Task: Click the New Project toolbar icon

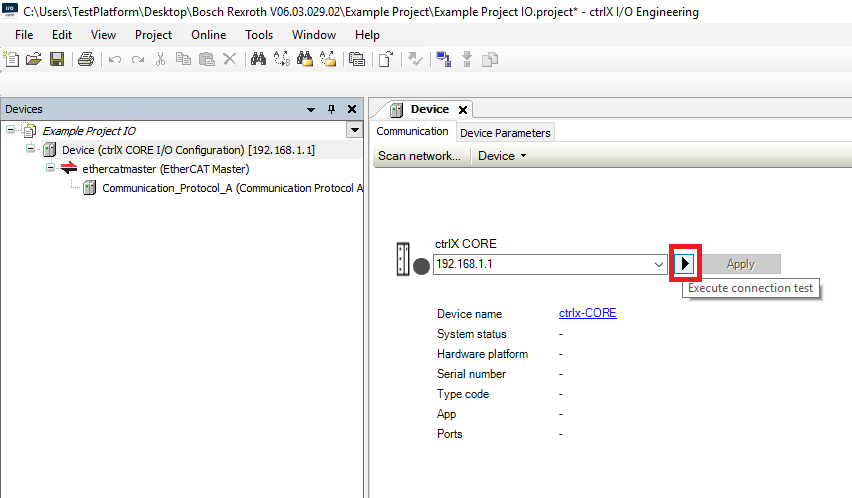Action: 12,59
